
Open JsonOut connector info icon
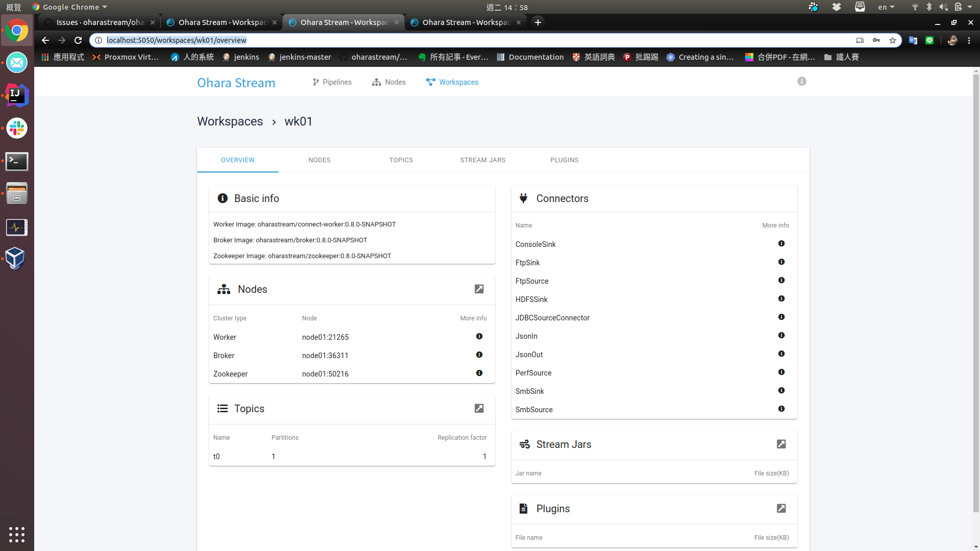click(781, 354)
